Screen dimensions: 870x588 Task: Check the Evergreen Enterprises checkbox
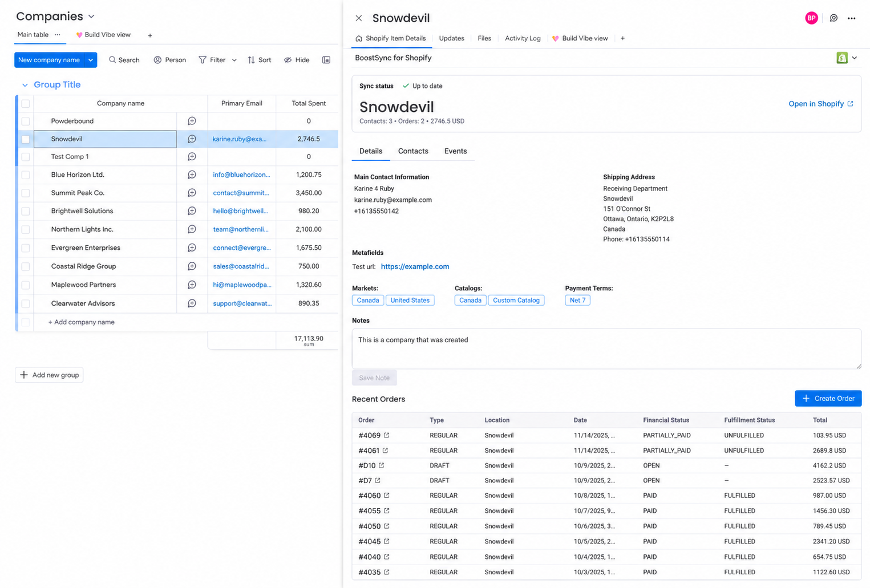[26, 248]
